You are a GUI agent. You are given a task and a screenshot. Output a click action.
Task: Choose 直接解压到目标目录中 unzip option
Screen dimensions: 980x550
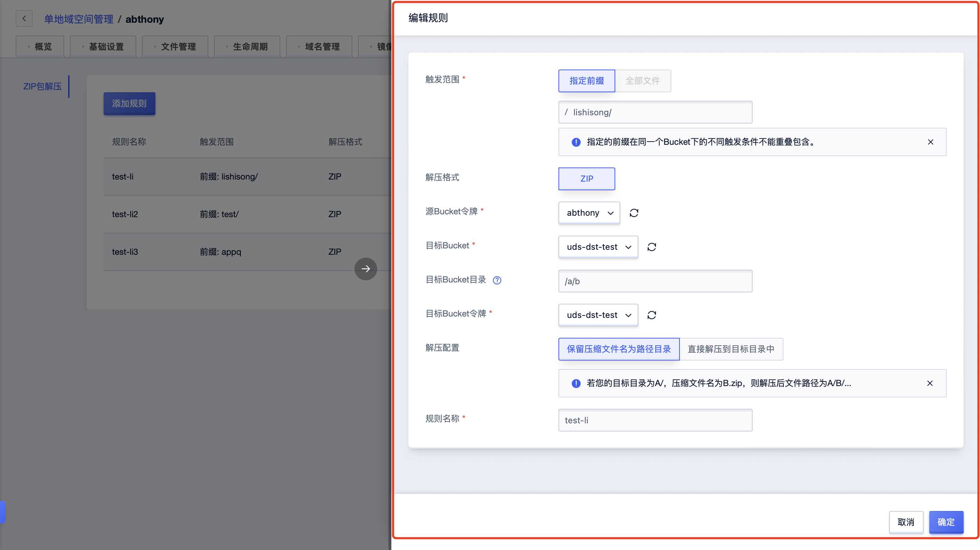[731, 349]
